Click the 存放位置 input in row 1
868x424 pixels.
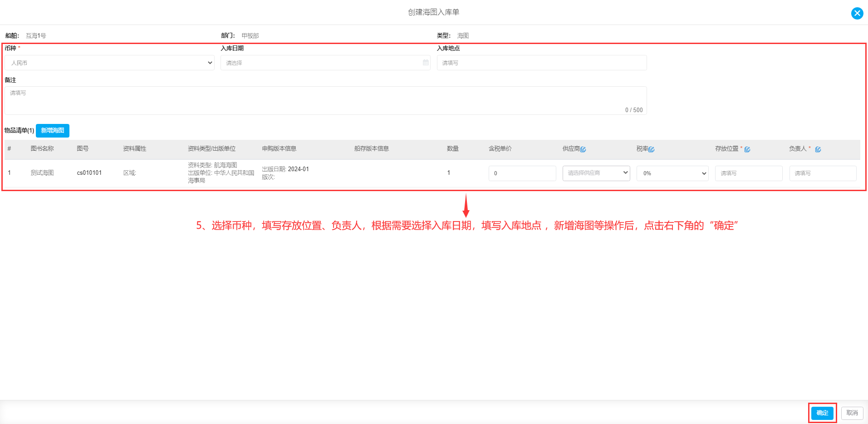click(749, 173)
